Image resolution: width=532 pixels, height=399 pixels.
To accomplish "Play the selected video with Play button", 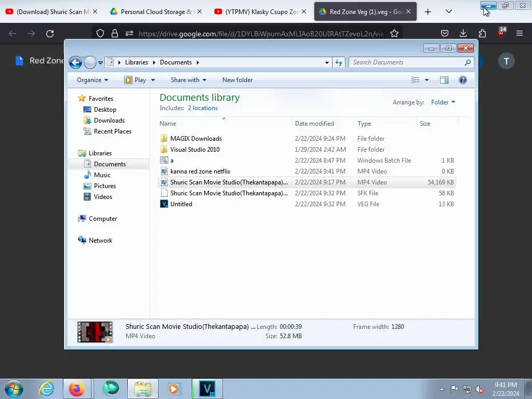I will (136, 80).
